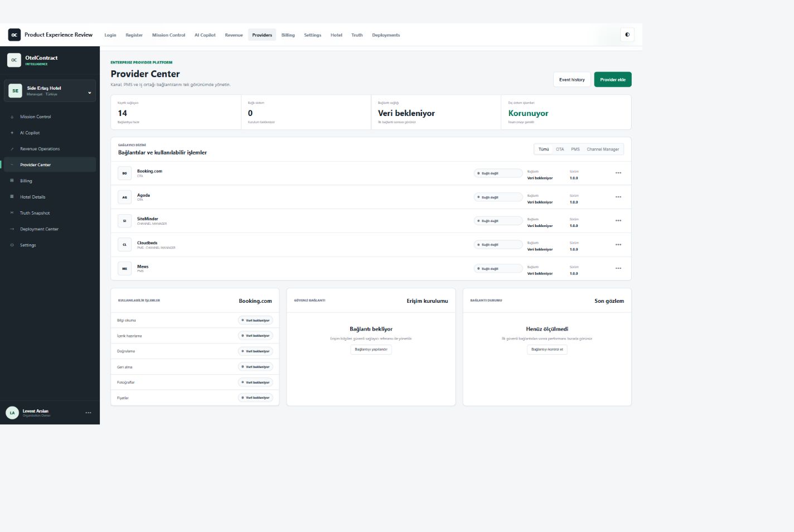Open SiteMinder row more options menu

coord(618,221)
